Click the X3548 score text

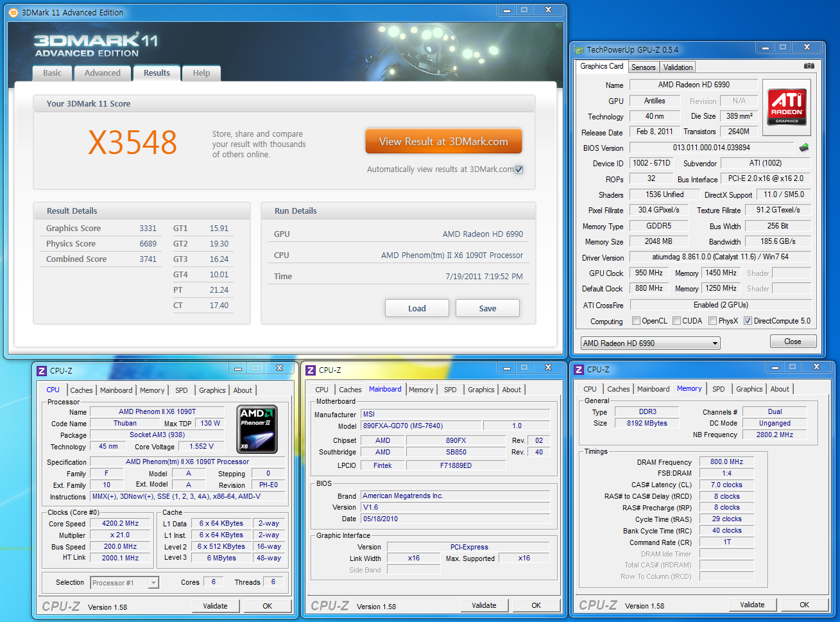132,143
